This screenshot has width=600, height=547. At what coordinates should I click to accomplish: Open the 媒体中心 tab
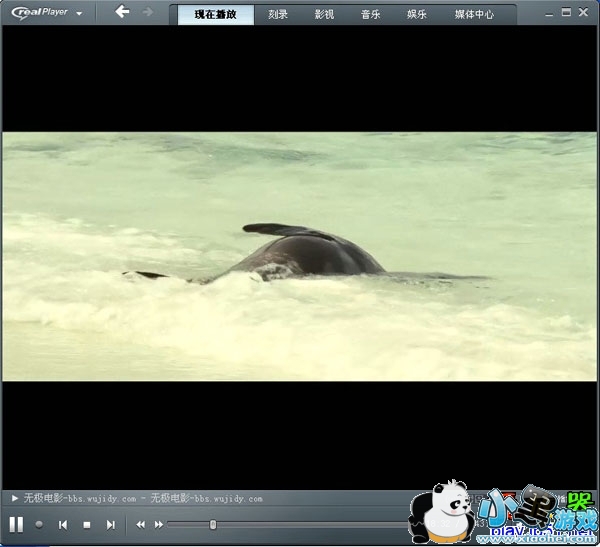(474, 15)
